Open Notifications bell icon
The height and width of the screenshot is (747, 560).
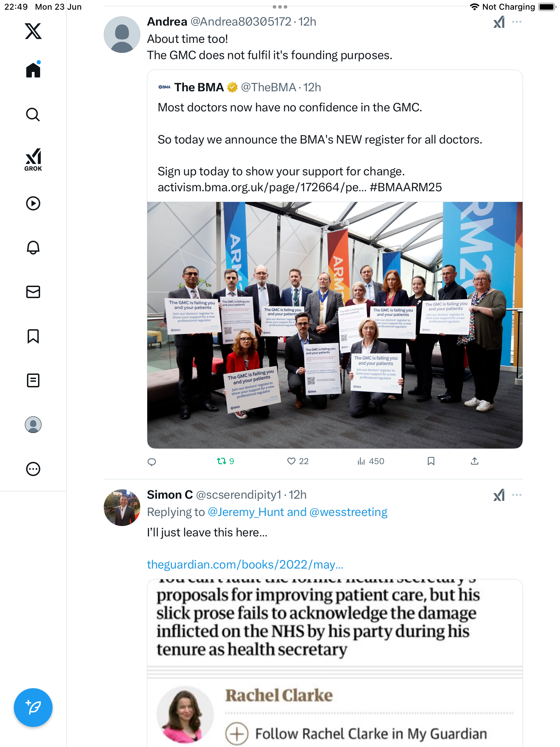[33, 248]
